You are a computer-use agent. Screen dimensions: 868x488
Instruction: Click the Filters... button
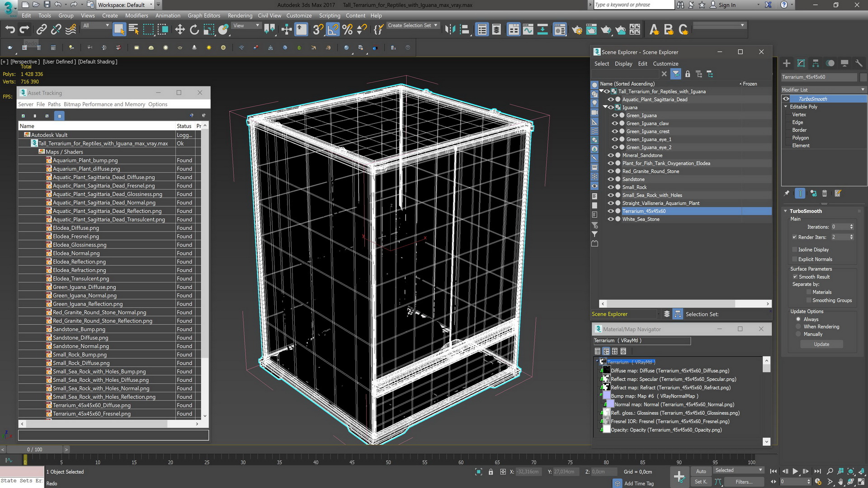point(744,482)
